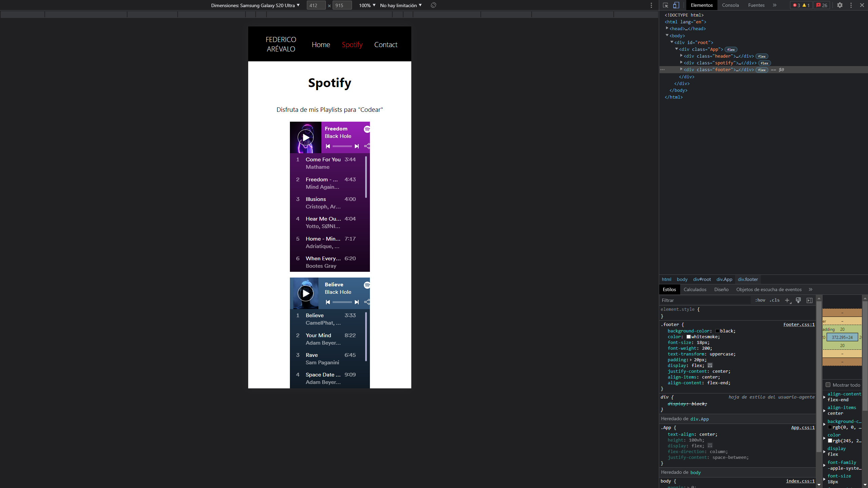The width and height of the screenshot is (868, 488).
Task: Check the Mostrar todo checkbox
Action: click(828, 385)
